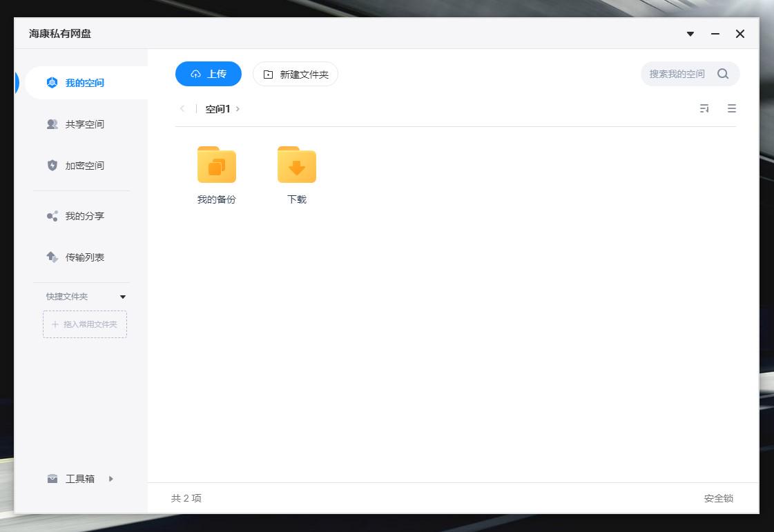Screen dimensions: 774x532
Task: Toggle the upload cloud icon
Action: pos(197,74)
